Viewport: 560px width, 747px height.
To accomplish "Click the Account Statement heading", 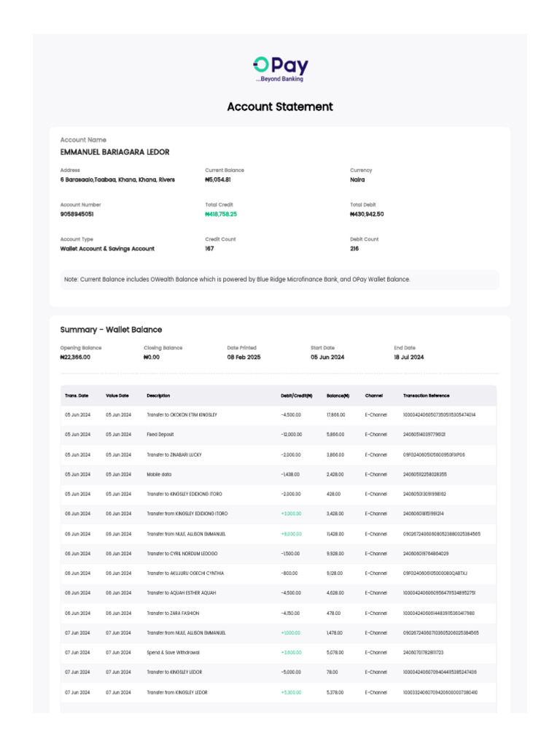I will tap(280, 107).
